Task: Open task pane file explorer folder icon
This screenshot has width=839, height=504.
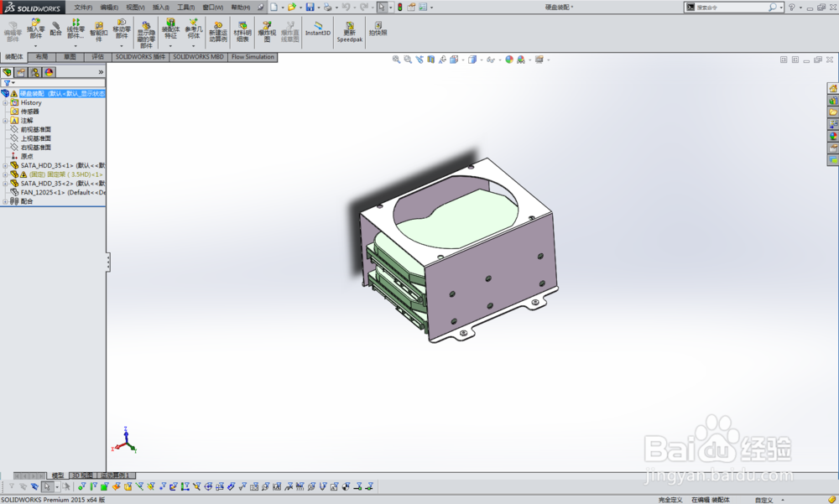Action: coord(833,112)
